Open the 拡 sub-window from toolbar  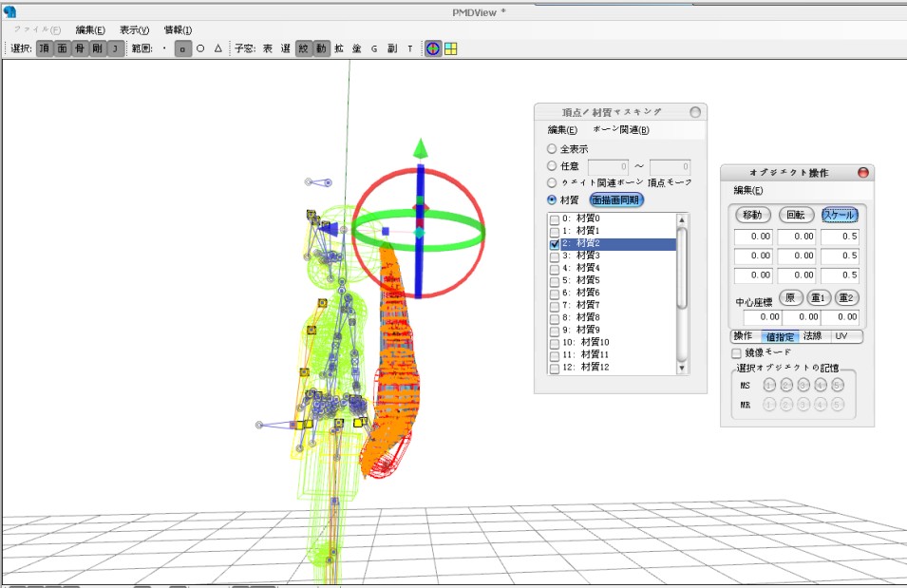point(339,48)
